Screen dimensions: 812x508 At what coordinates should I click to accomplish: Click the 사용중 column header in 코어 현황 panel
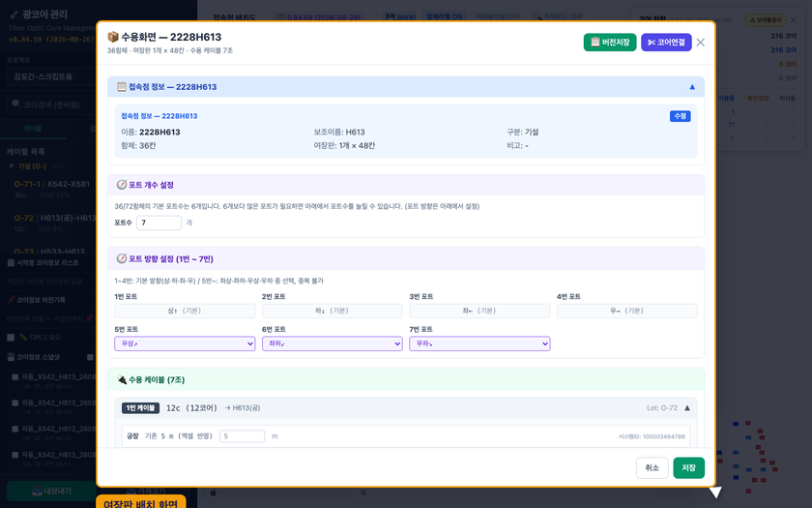click(727, 98)
